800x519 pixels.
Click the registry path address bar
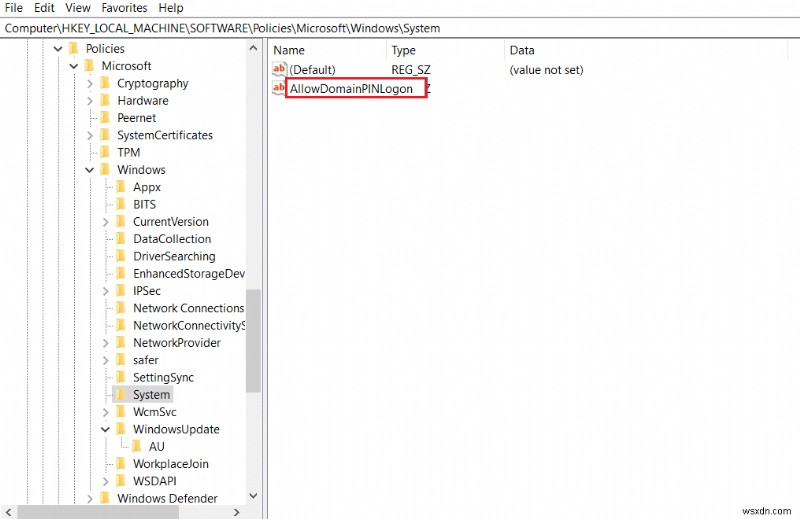400,28
